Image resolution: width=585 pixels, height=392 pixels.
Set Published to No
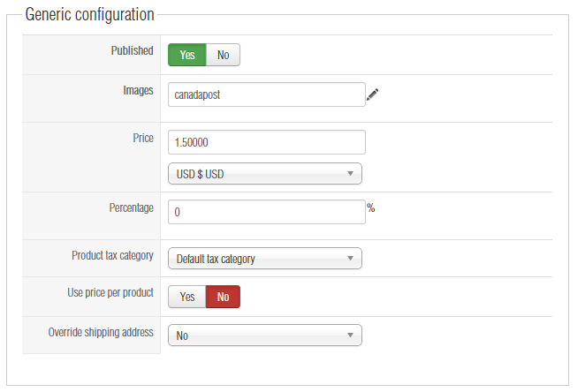223,55
